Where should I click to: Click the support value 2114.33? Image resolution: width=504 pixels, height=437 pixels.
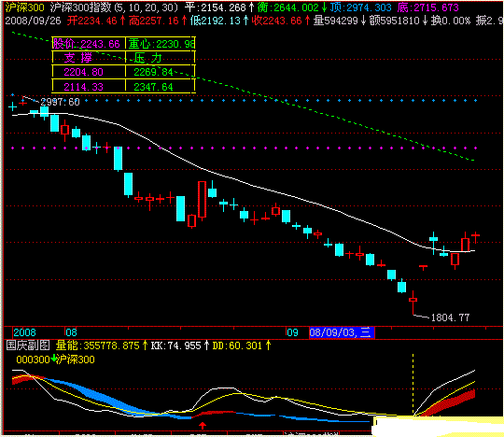[83, 87]
